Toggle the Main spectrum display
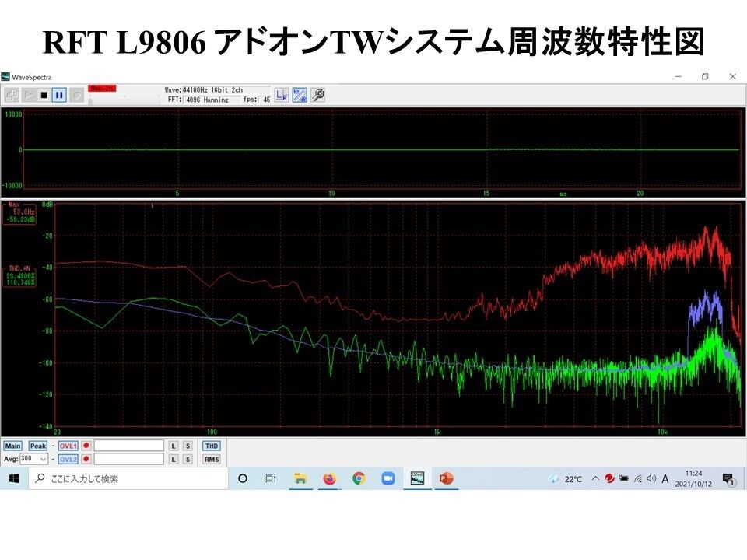The width and height of the screenshot is (747, 560). pos(12,446)
